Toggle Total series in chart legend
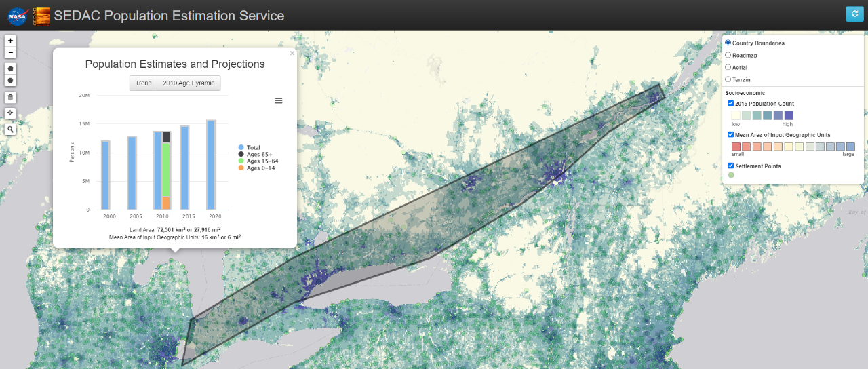868x369 pixels. (249, 147)
